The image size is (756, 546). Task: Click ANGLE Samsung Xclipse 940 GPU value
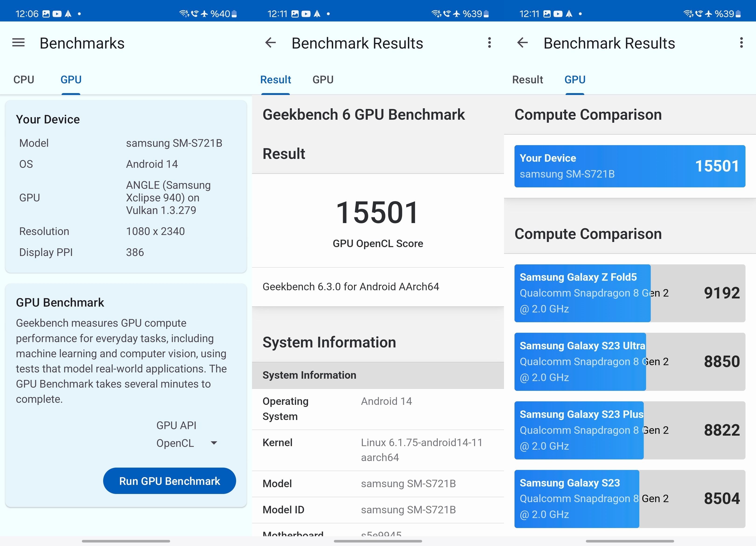168,198
